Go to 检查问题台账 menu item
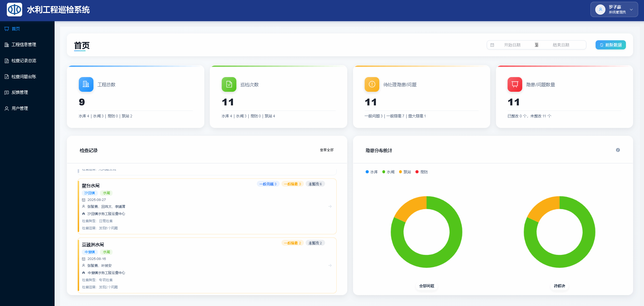Screen dimensions: 644x306 pos(24,77)
